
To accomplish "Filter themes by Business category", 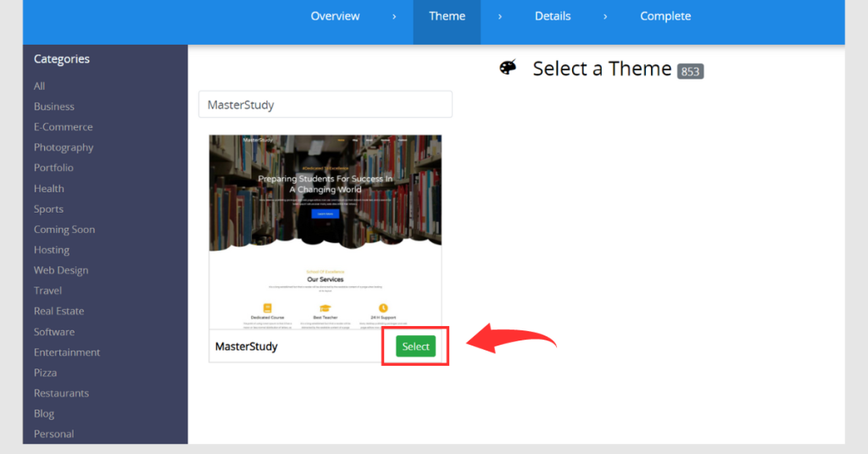I will pyautogui.click(x=53, y=106).
